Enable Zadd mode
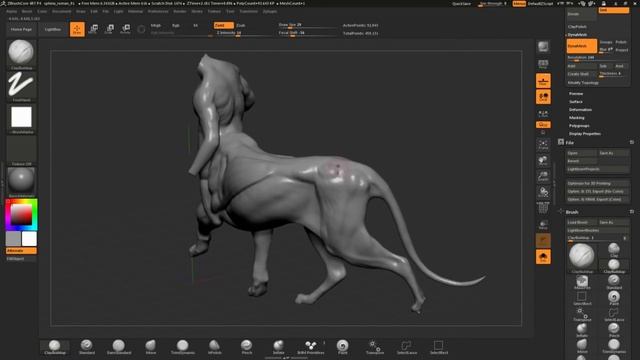The image size is (640, 360). click(224, 25)
